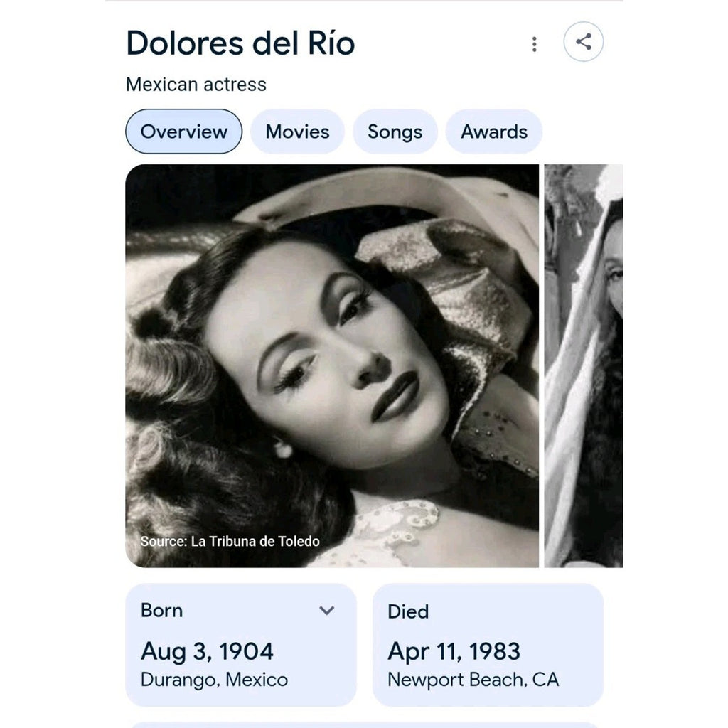
Task: Tap the Died label text
Action: [x=408, y=611]
